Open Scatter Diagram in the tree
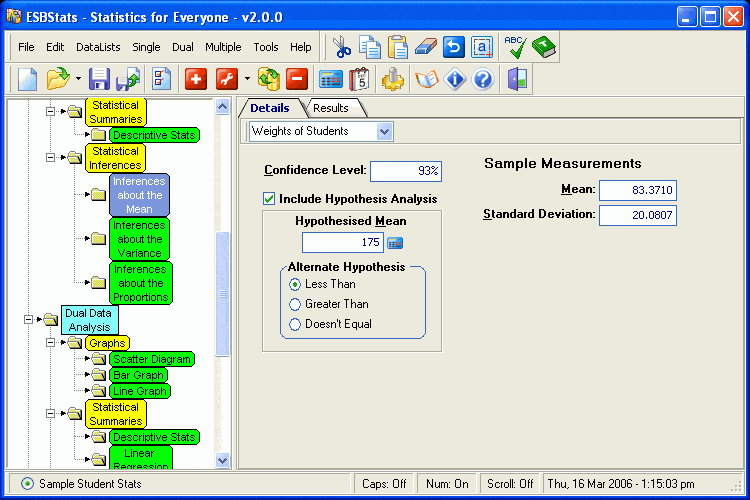Viewport: 750px width, 500px height. pos(152,359)
